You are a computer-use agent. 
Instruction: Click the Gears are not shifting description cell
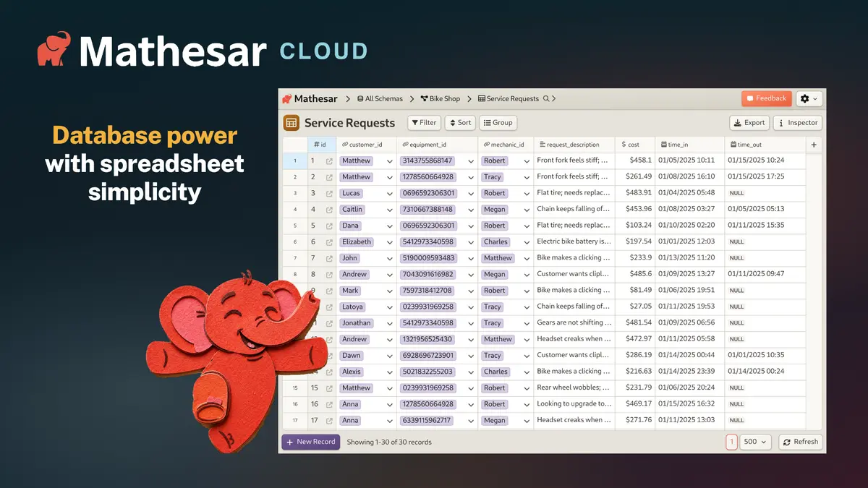(x=574, y=323)
